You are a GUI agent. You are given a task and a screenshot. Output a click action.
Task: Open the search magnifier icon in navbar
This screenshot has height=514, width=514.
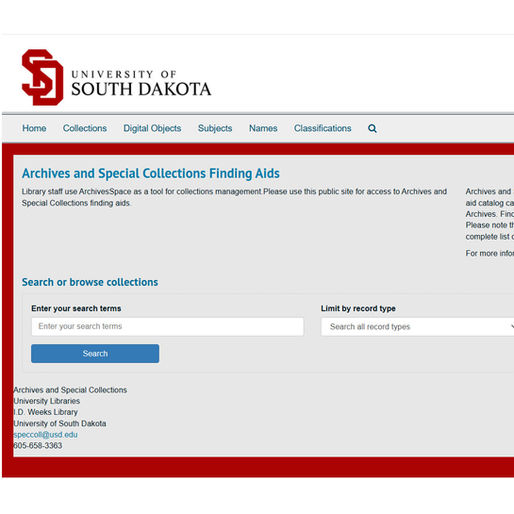click(x=372, y=128)
